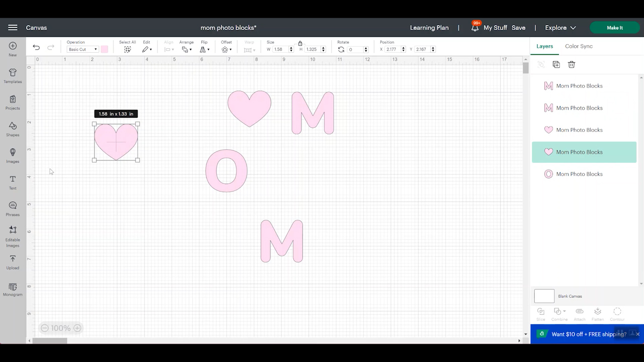Click the Save link

pos(518,28)
